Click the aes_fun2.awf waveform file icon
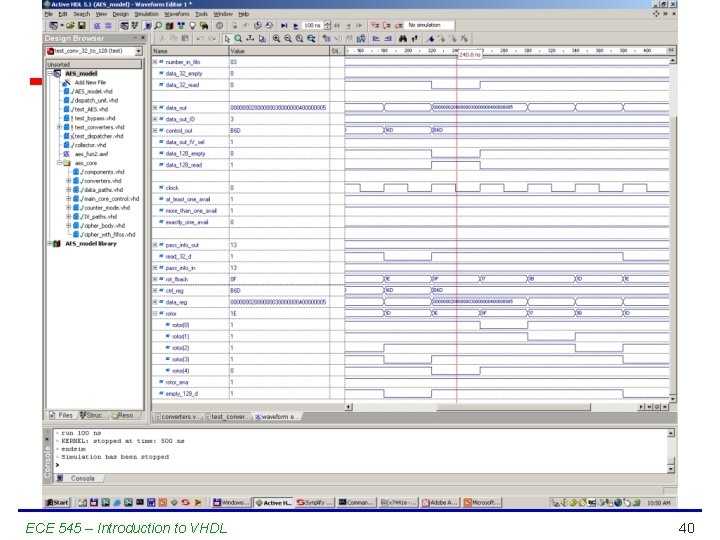 [68, 154]
